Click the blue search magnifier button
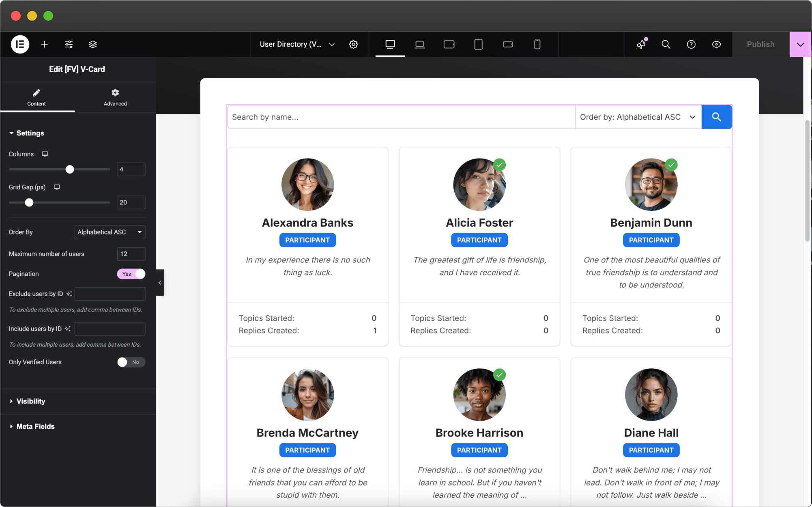The height and width of the screenshot is (507, 812). tap(717, 117)
